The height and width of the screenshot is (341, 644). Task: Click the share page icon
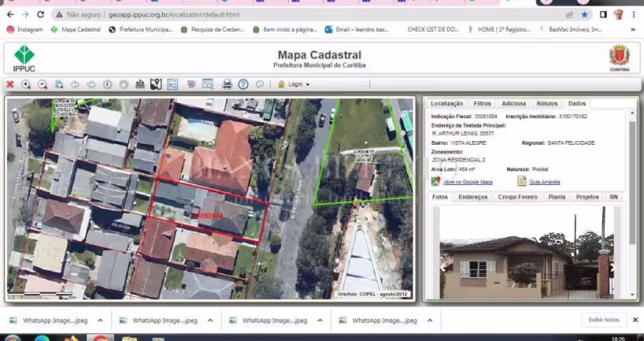569,15
